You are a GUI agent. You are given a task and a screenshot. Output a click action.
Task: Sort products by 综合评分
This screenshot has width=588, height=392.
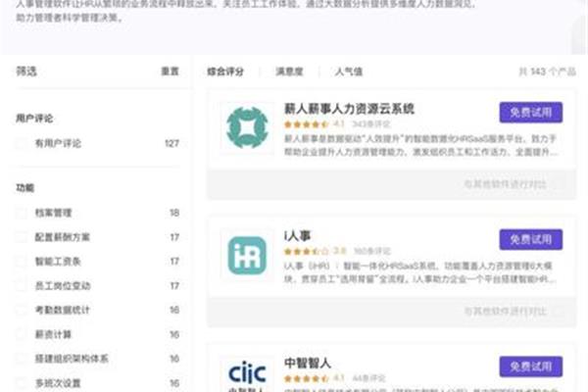click(x=225, y=72)
